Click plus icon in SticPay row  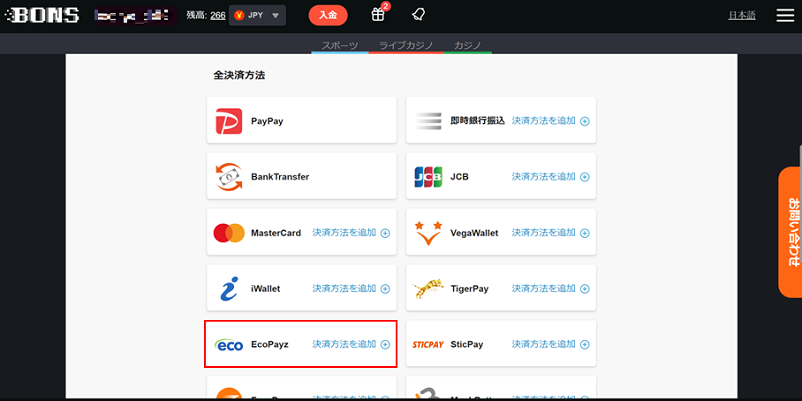(x=585, y=345)
